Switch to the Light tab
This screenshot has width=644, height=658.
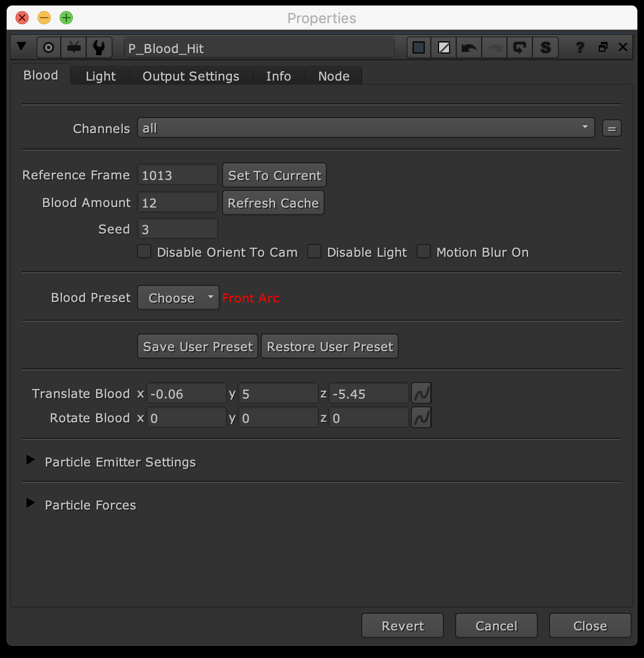(x=101, y=76)
